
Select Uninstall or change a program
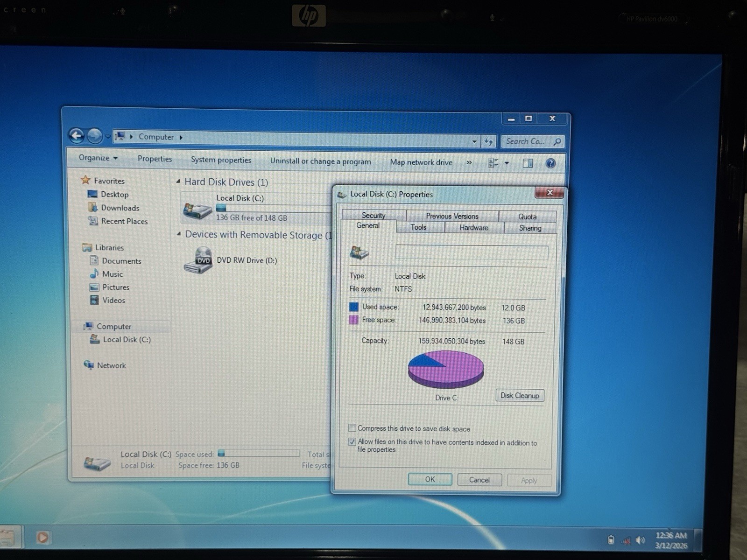click(x=320, y=161)
